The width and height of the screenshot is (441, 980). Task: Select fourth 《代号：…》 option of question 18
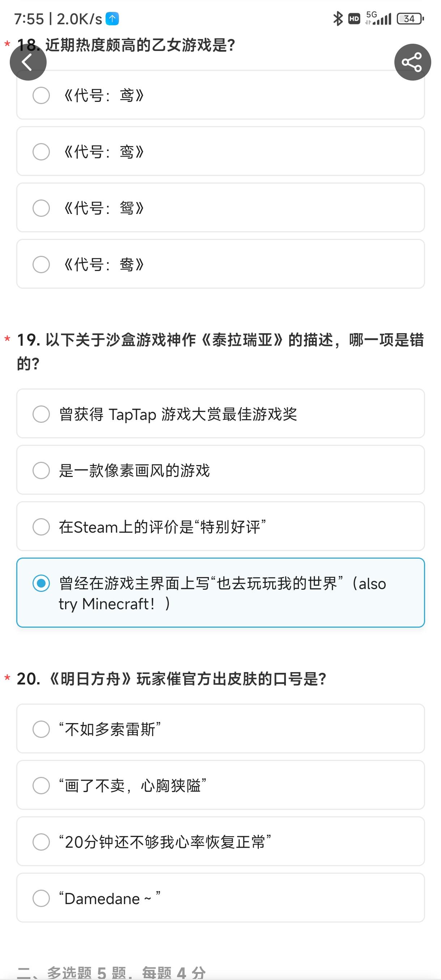click(x=221, y=264)
